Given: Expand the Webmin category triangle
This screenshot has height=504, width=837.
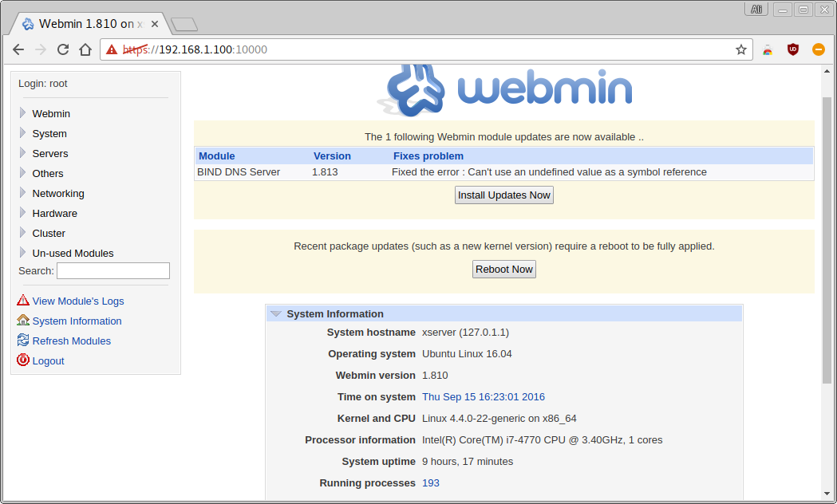Looking at the screenshot, I should tap(22, 112).
